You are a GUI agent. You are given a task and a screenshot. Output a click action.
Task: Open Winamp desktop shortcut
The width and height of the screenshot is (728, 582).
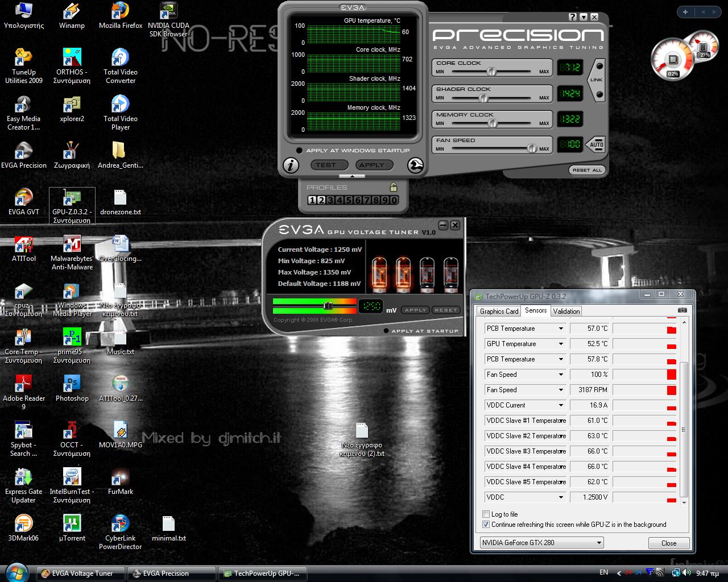point(72,16)
